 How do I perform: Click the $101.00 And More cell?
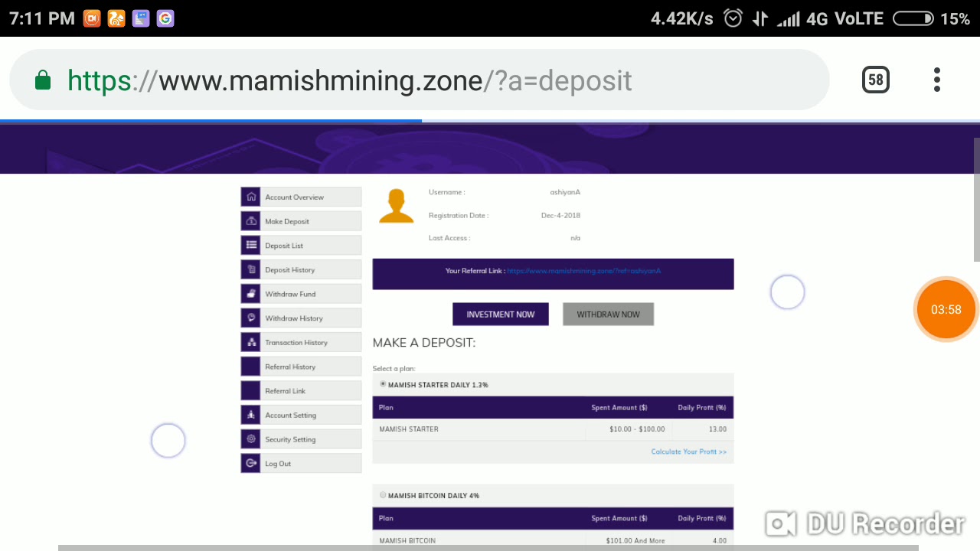tap(635, 540)
